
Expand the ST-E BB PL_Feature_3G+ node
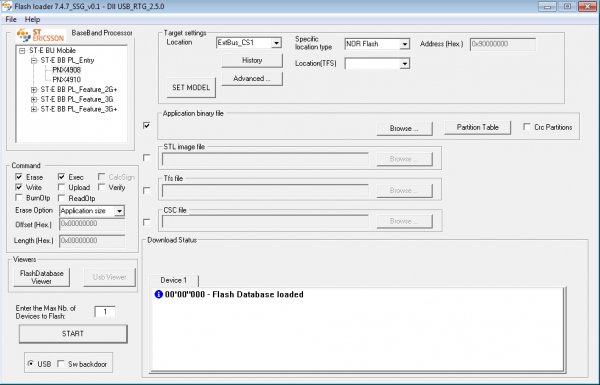34,109
